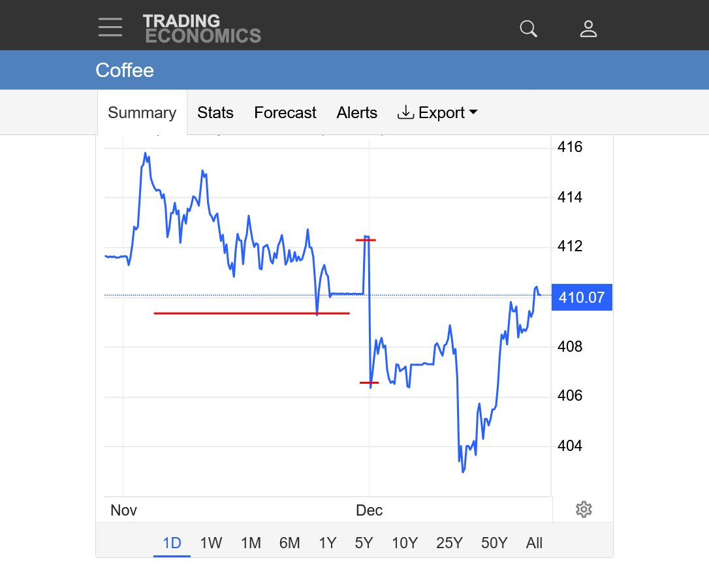Screen dimensions: 709x588
Task: Click the search magnifier icon
Action: [528, 29]
